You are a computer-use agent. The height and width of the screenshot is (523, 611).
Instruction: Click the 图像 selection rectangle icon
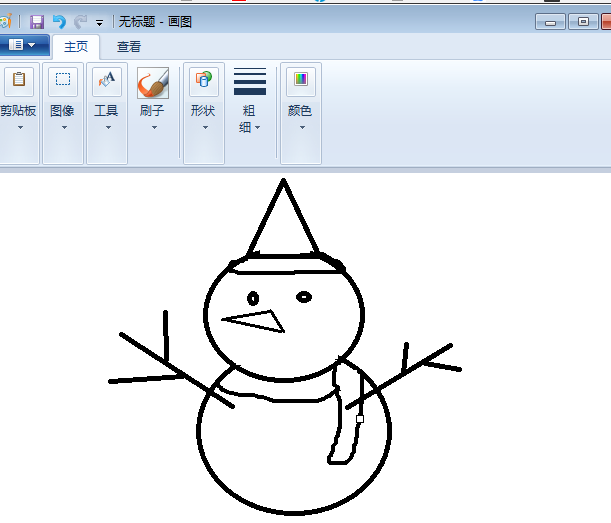pos(63,81)
